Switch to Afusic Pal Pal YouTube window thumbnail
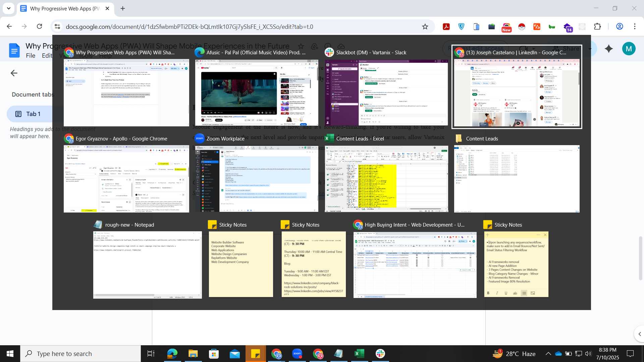The height and width of the screenshot is (362, 644). (x=257, y=93)
